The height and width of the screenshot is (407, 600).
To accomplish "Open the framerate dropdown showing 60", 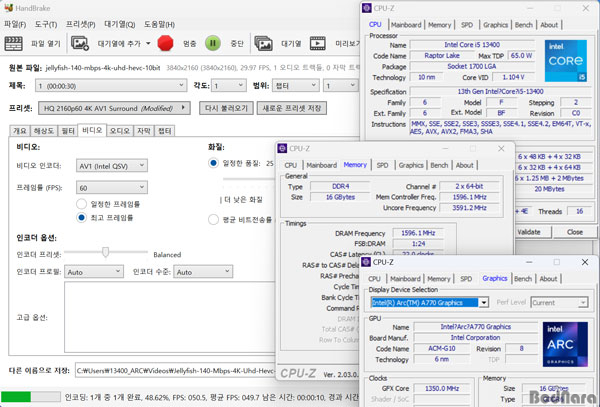I will click(x=112, y=187).
